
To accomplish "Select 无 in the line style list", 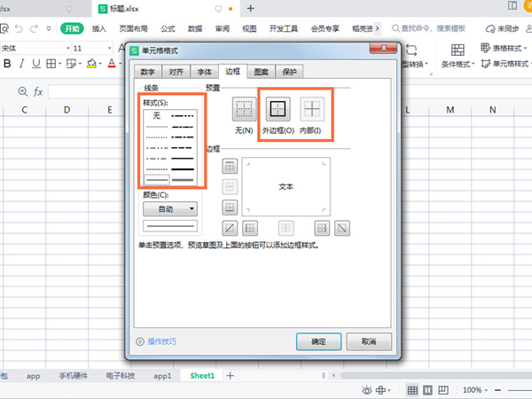I will (x=156, y=115).
